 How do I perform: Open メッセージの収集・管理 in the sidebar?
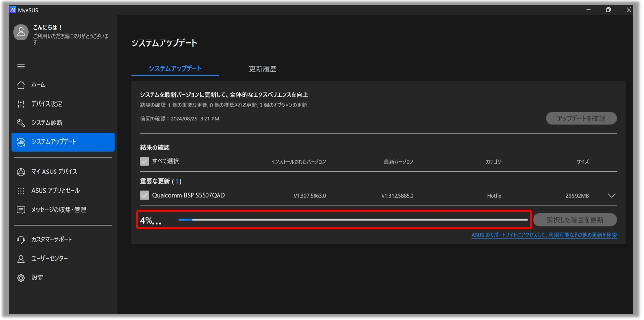click(63, 210)
